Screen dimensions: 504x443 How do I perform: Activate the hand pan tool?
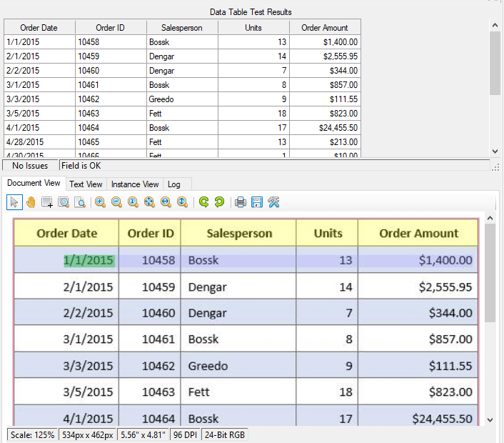(x=31, y=202)
